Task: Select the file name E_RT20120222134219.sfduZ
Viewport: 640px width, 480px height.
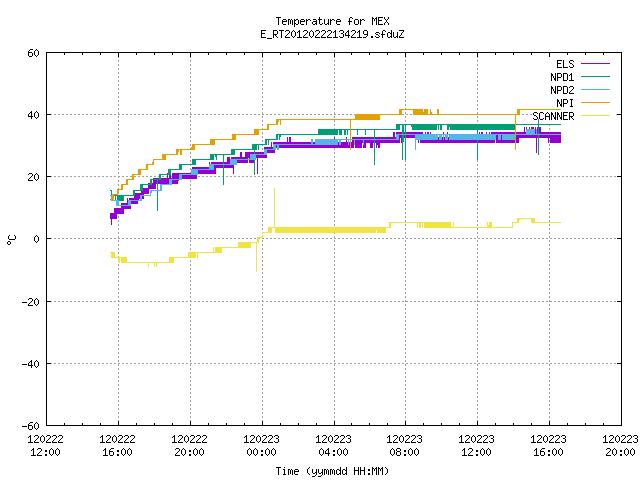Action: tap(332, 34)
